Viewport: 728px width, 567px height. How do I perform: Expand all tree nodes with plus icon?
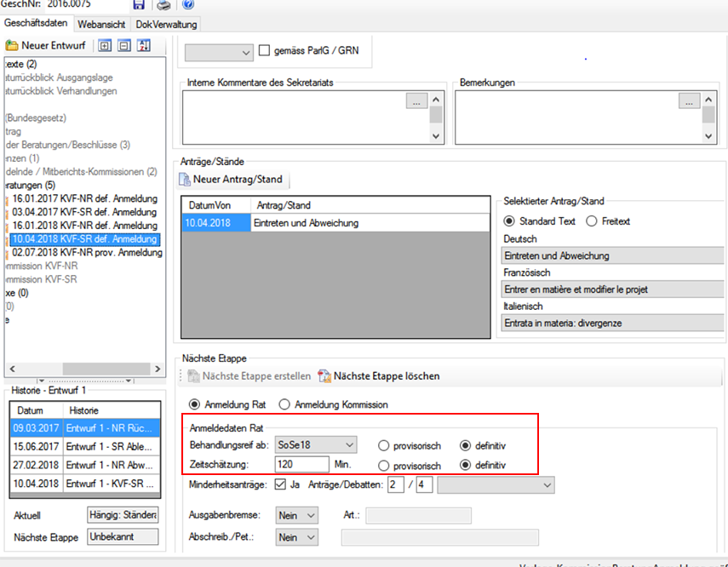106,45
